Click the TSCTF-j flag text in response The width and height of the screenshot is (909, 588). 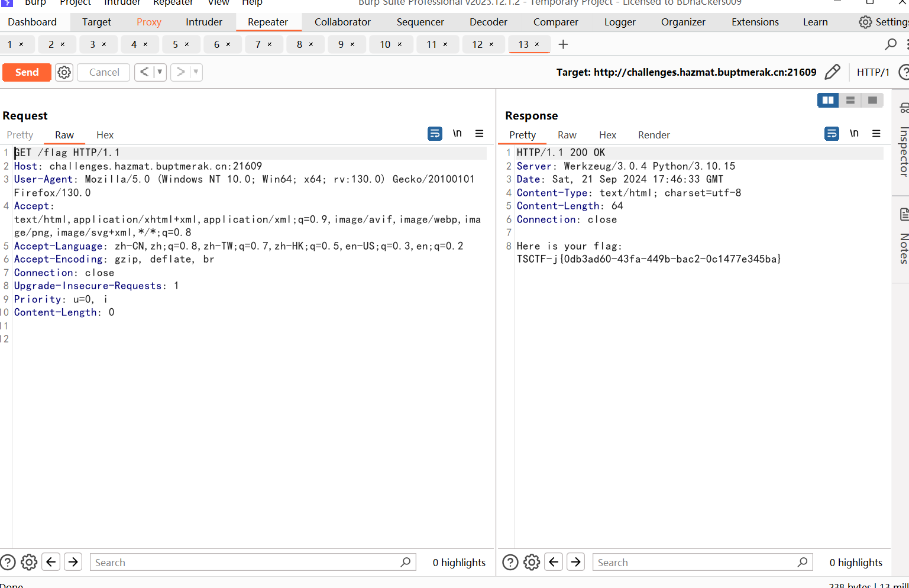click(649, 259)
